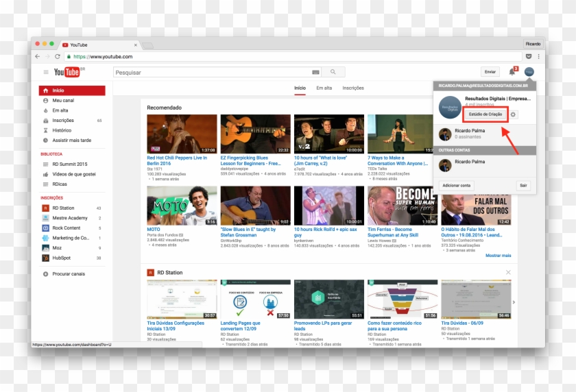576x392 pixels.
Task: Close the YouTube browser tab
Action: 136,45
